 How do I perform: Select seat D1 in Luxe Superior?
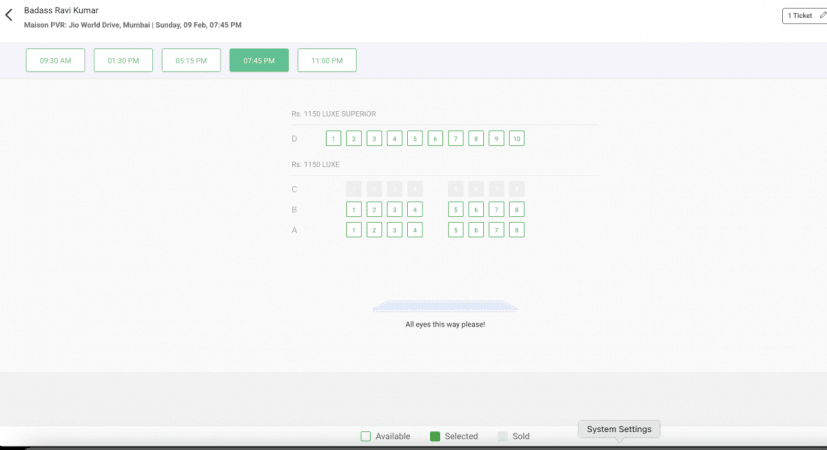point(333,139)
